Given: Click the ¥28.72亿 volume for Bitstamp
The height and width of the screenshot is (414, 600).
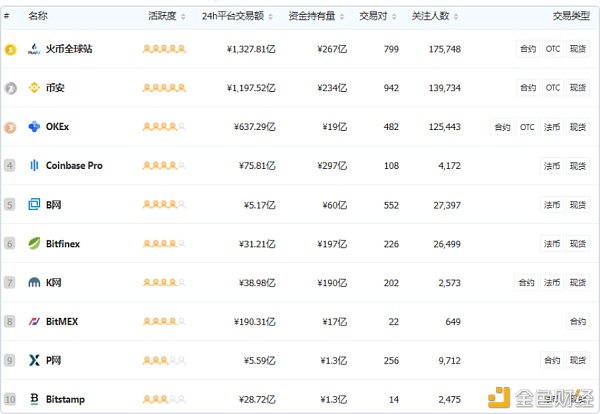Looking at the screenshot, I should [257, 400].
